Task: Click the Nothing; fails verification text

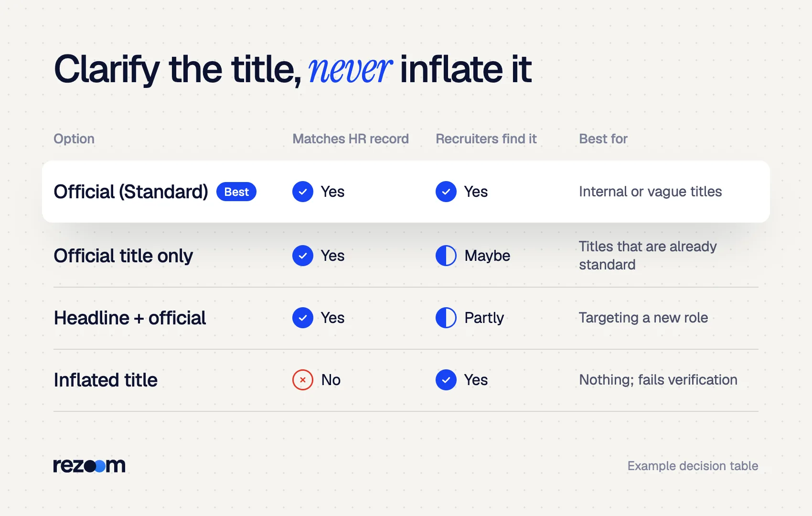Action: click(658, 380)
